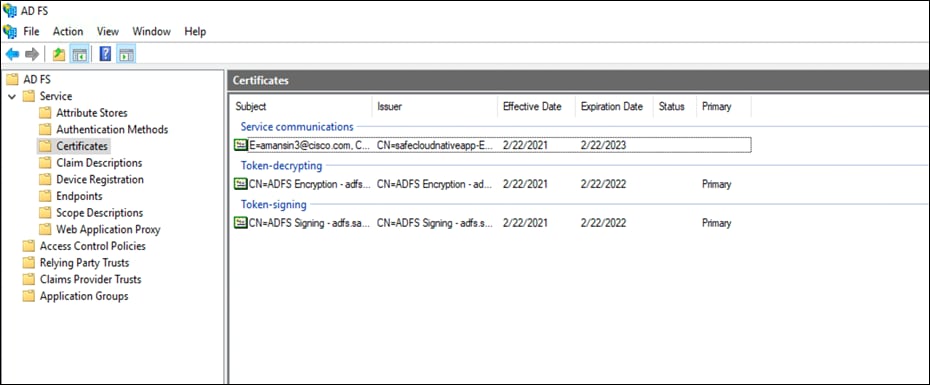Screen dimensions: 930x385
Task: Click the service communications certificate icon
Action: point(240,145)
